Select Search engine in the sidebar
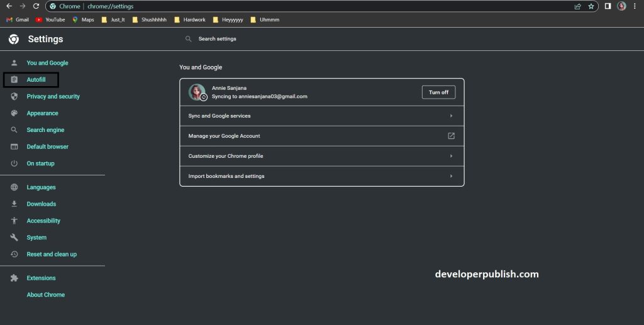 (x=45, y=130)
